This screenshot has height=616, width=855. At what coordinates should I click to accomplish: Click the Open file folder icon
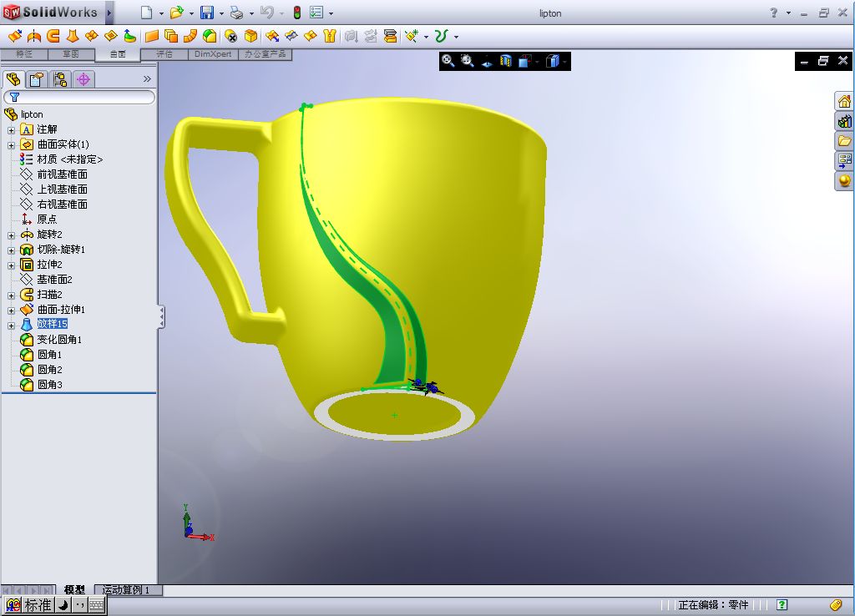(176, 13)
